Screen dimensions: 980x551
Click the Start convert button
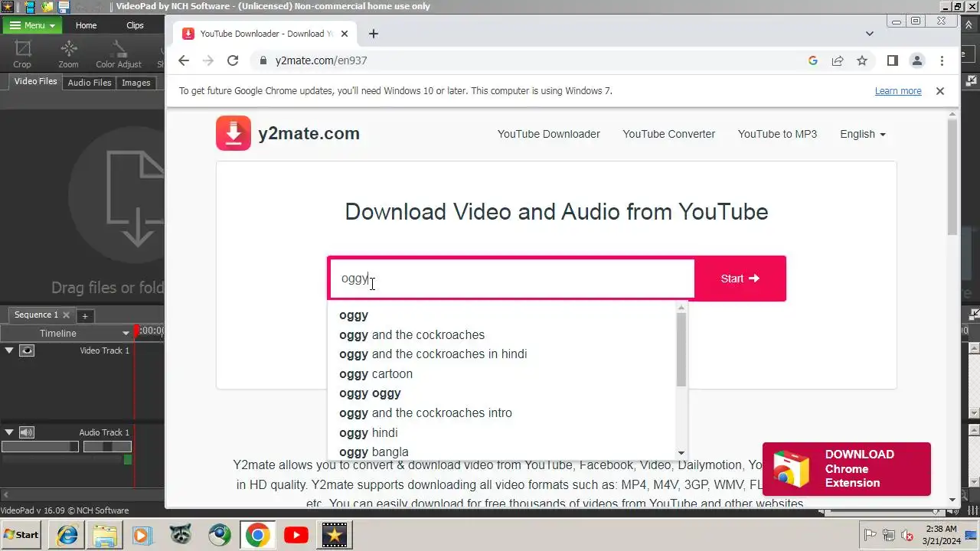[x=740, y=279]
